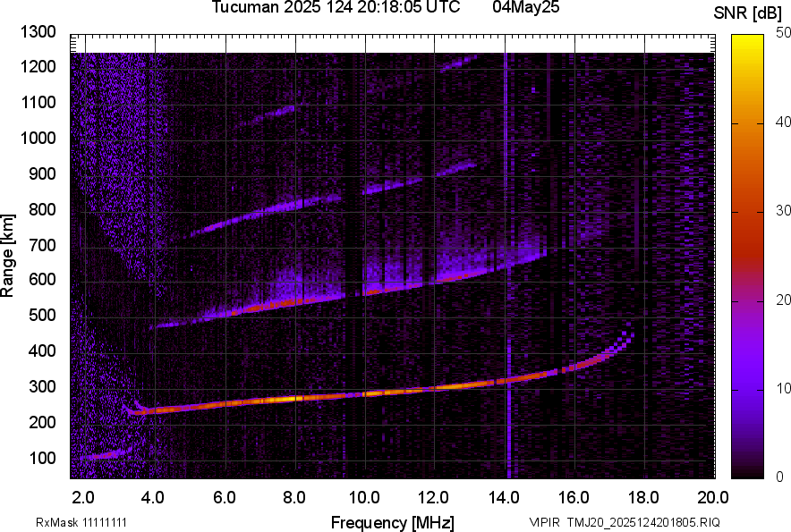The width and height of the screenshot is (791, 532).
Task: Click the VIPIR TMJ20 file name text
Action: [x=625, y=522]
